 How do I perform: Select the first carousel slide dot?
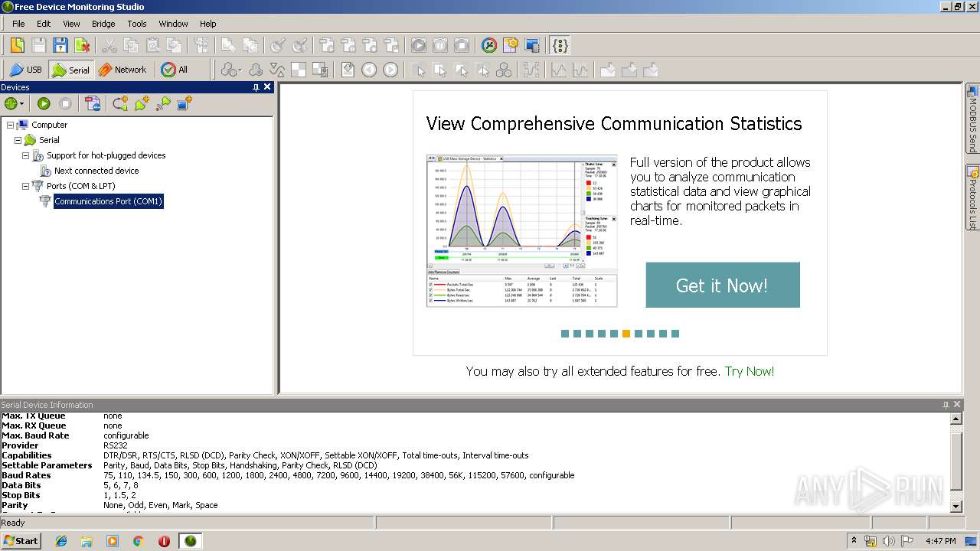(x=565, y=334)
